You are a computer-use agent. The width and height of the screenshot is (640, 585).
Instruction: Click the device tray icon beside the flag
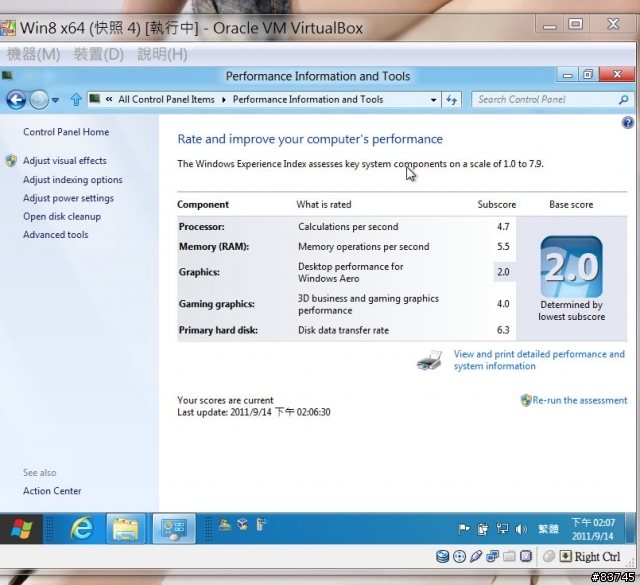tap(483, 529)
